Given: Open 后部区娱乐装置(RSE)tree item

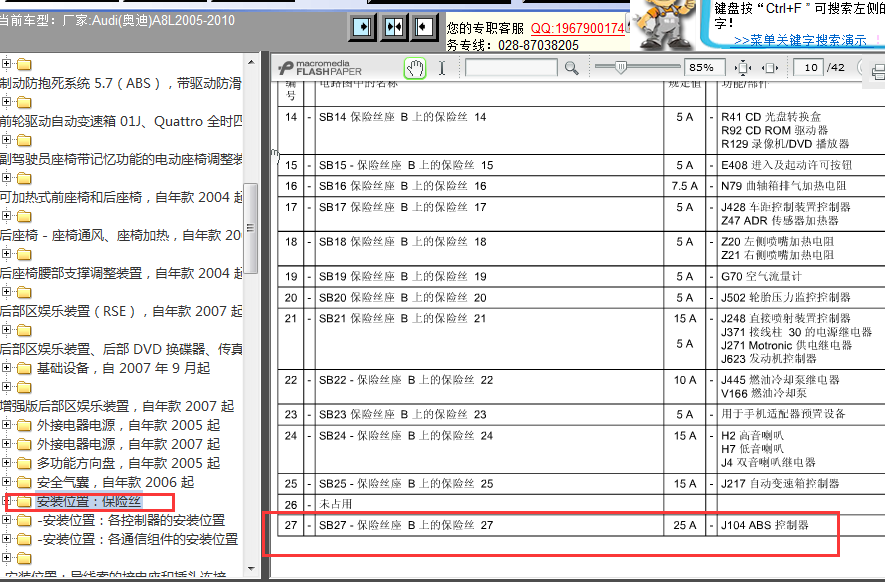Looking at the screenshot, I should (121, 311).
